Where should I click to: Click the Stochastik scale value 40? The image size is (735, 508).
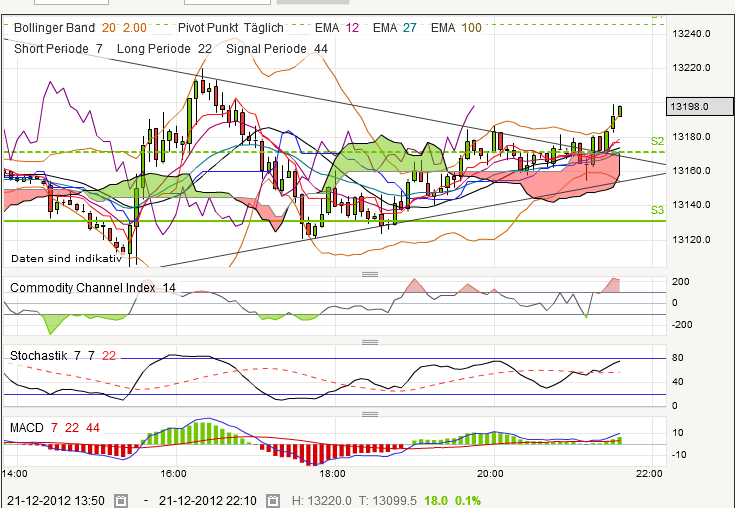pyautogui.click(x=677, y=381)
